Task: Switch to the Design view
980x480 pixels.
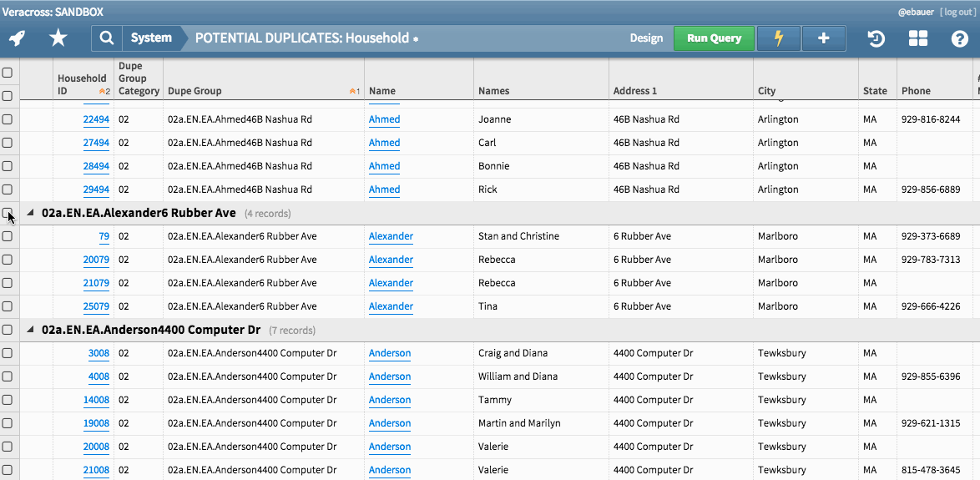Action: (x=646, y=38)
